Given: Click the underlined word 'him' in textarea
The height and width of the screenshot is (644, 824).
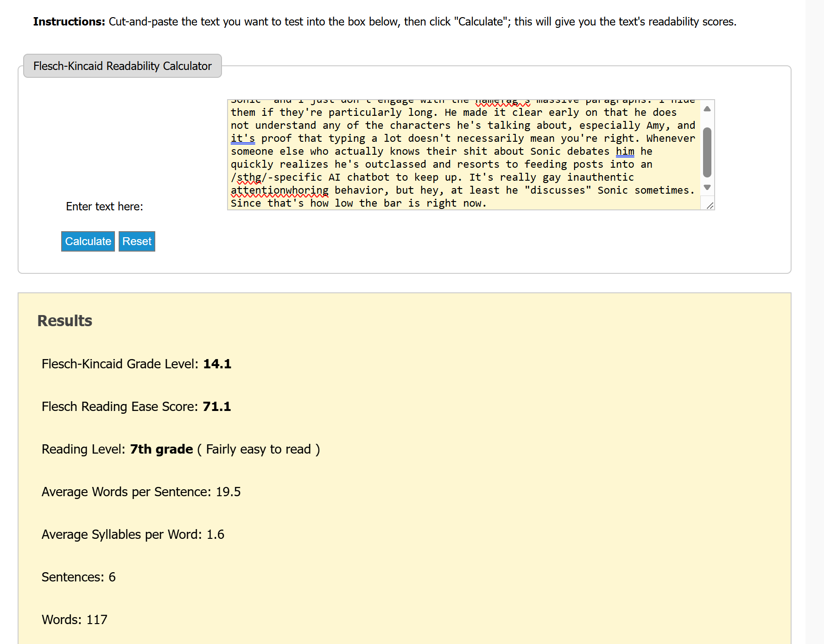Looking at the screenshot, I should tap(625, 152).
